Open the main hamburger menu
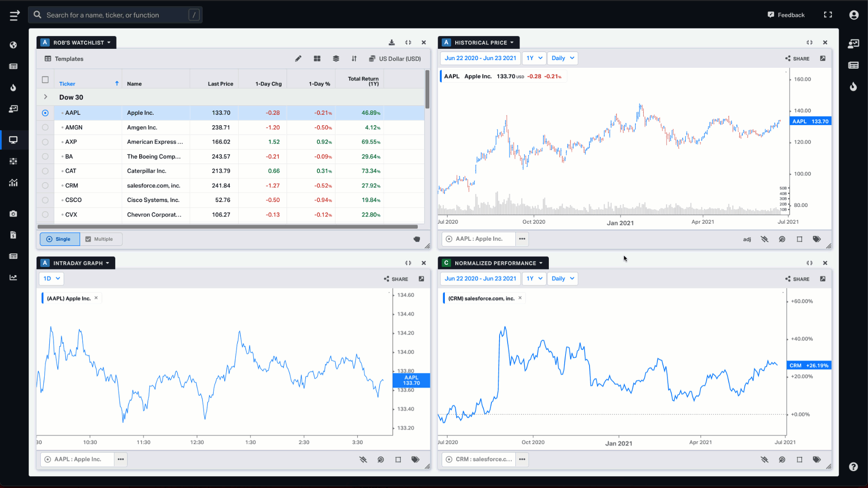This screenshot has width=868, height=488. tap(14, 15)
